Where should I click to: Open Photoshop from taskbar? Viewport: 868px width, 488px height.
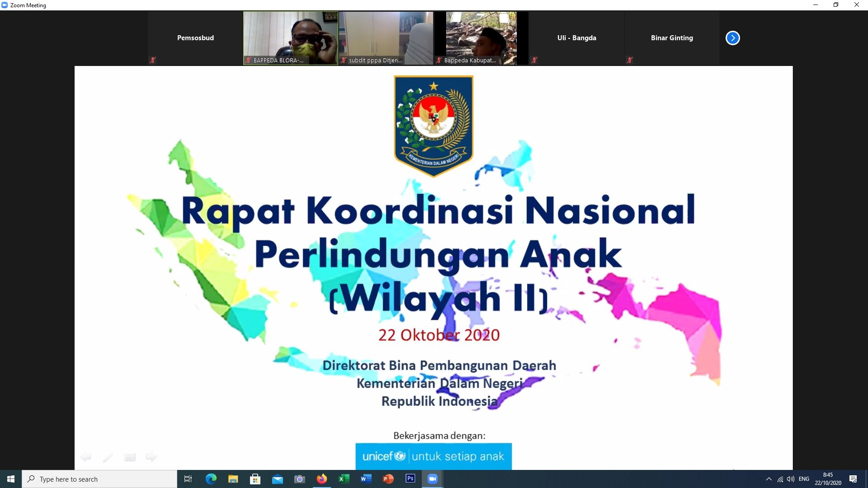pyautogui.click(x=410, y=479)
